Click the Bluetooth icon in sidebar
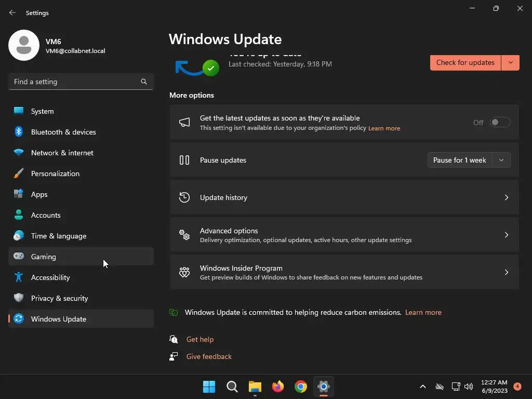This screenshot has width=532, height=399. tap(19, 131)
